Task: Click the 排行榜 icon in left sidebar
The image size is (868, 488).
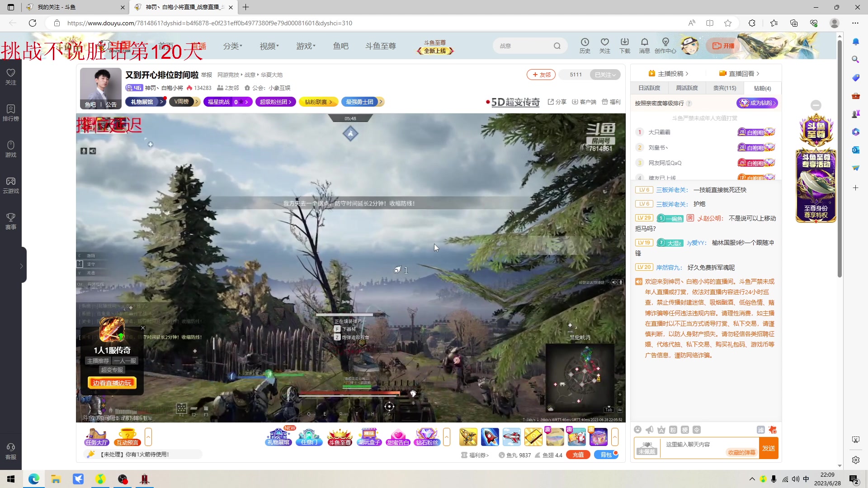Action: pos(11,113)
